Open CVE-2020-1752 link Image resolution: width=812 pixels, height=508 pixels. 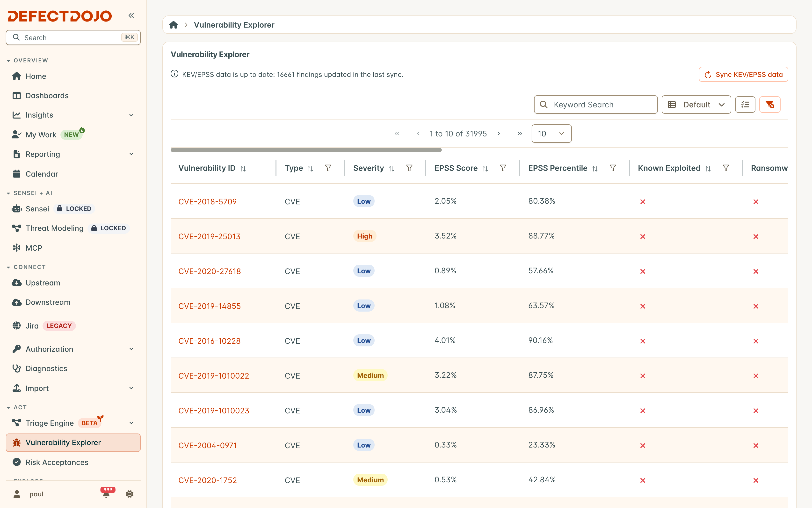click(207, 480)
